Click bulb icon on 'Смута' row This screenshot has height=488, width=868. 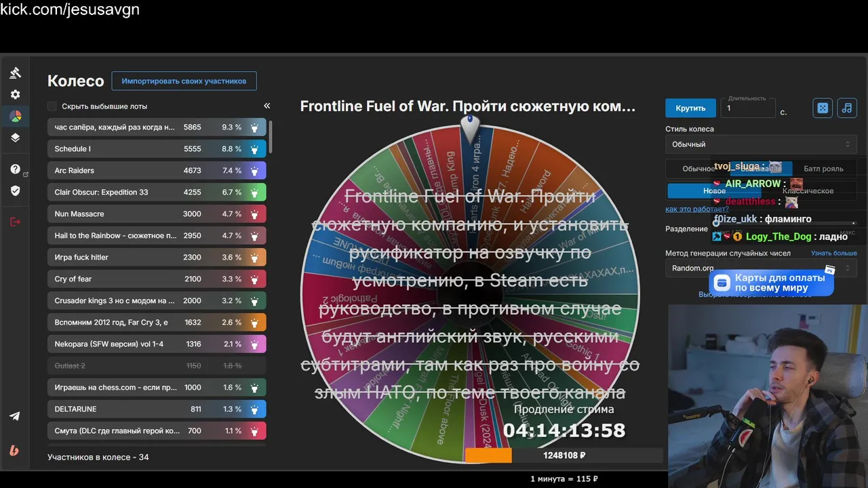coord(254,431)
